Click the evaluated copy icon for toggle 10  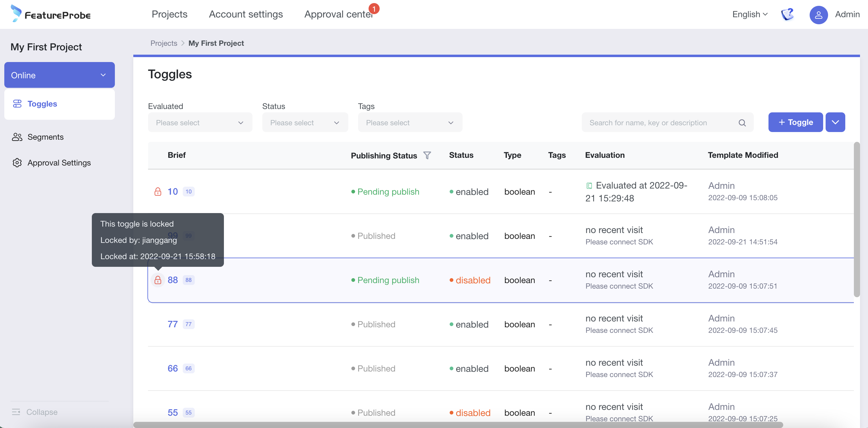(x=589, y=185)
